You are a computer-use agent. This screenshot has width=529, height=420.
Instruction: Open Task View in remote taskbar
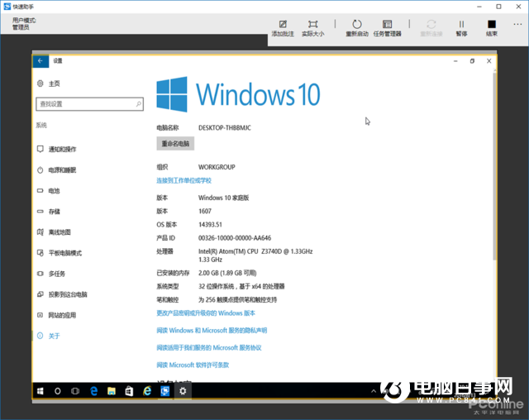click(x=75, y=391)
